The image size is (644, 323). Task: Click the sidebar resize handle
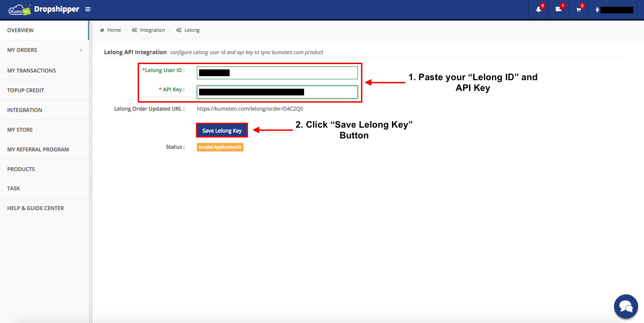[91, 184]
